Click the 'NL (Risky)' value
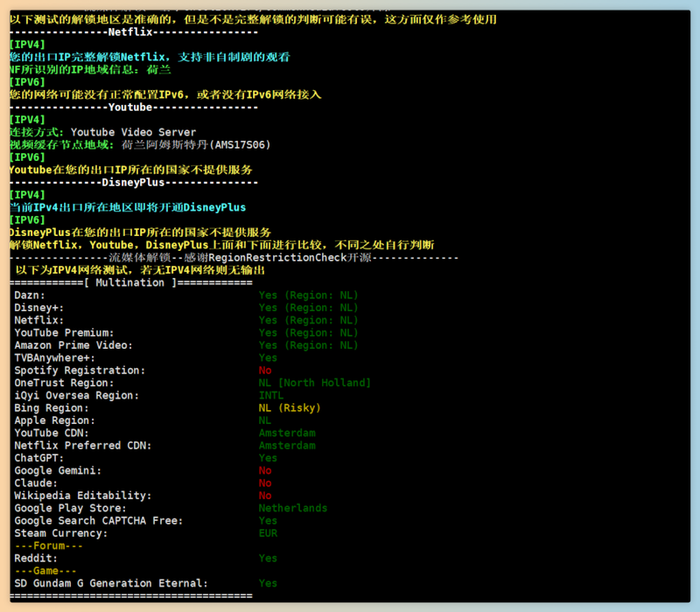Viewport: 700px width, 612px height. tap(290, 407)
